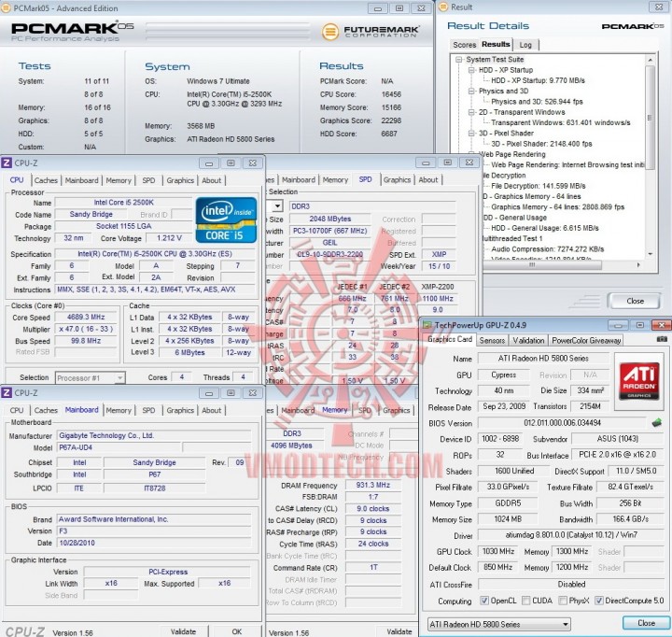The width and height of the screenshot is (672, 637).
Task: Click the GPU-Z camera screenshot icon
Action: (662, 339)
